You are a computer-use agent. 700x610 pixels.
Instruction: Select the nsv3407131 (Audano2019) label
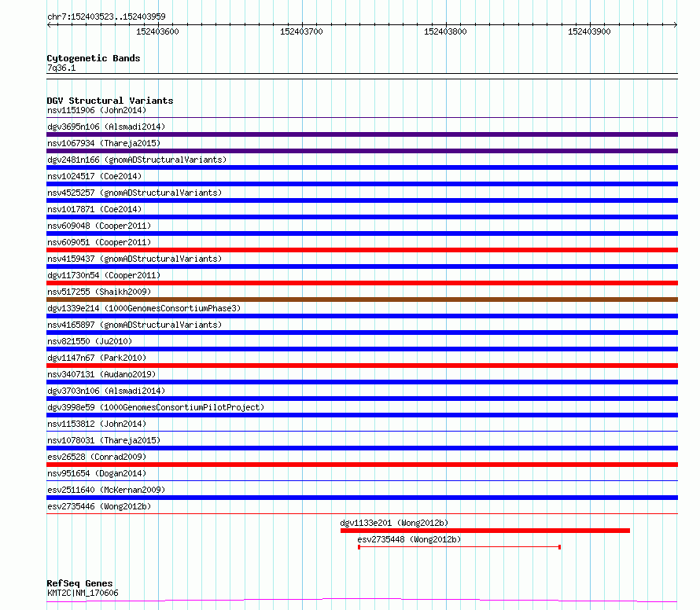coord(101,374)
